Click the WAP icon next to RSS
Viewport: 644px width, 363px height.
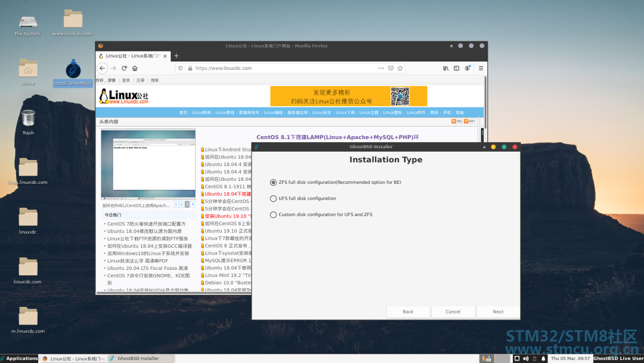469,121
